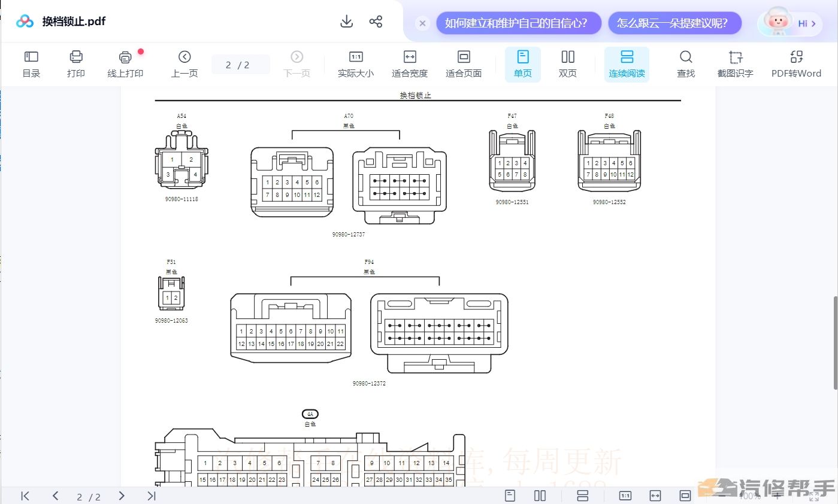Viewport: 838px width, 504px height.
Task: Enable 单页 single page view
Action: click(x=523, y=64)
